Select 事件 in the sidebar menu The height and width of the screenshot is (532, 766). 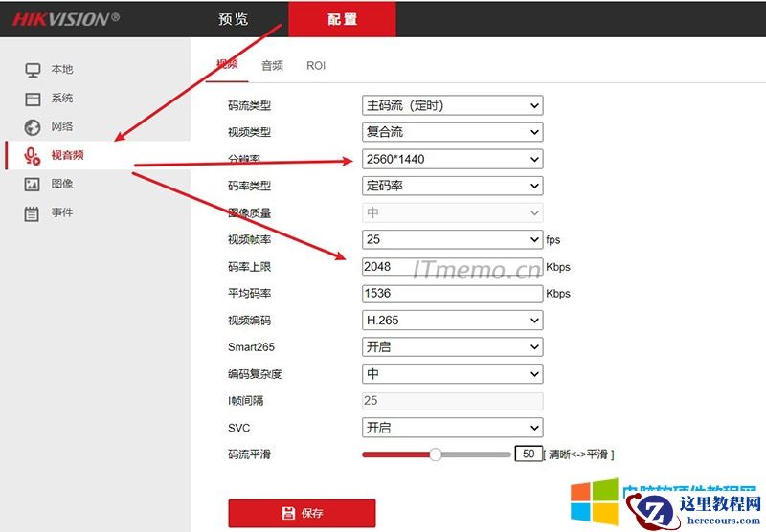click(x=62, y=212)
